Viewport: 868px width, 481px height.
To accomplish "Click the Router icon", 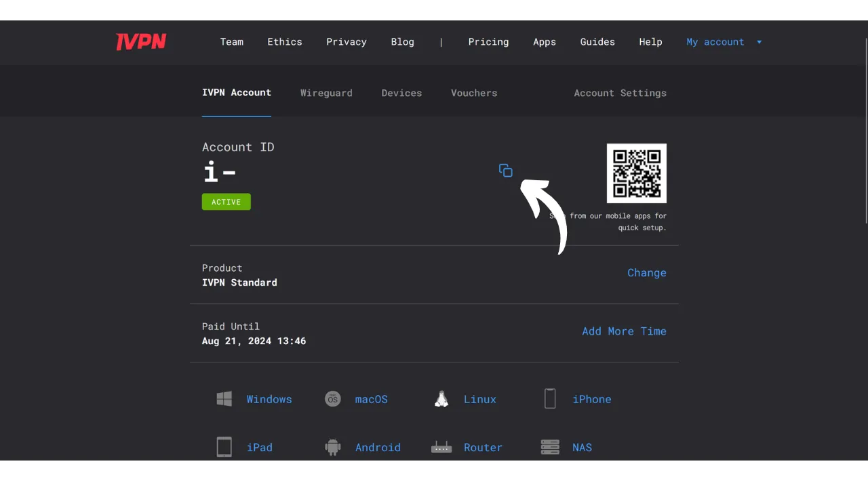I will [x=441, y=448].
